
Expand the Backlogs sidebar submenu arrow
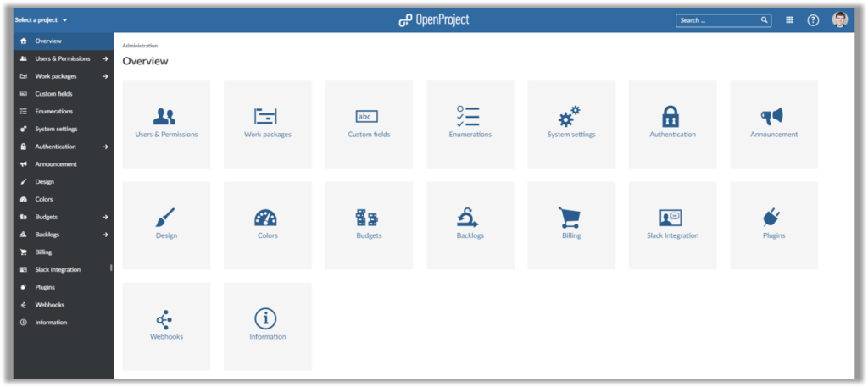coord(105,235)
